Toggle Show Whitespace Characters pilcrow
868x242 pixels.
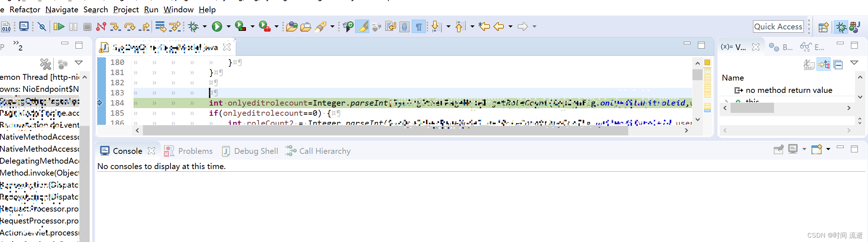(419, 26)
